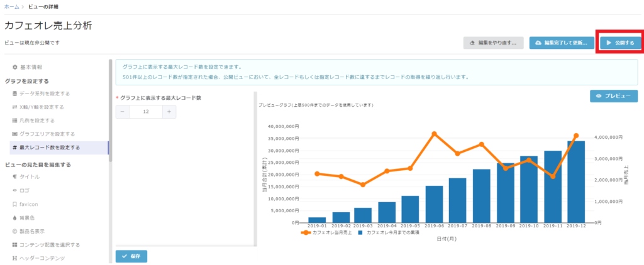Click the max record number field
Viewport: 644px width, 265px height.
(x=146, y=112)
